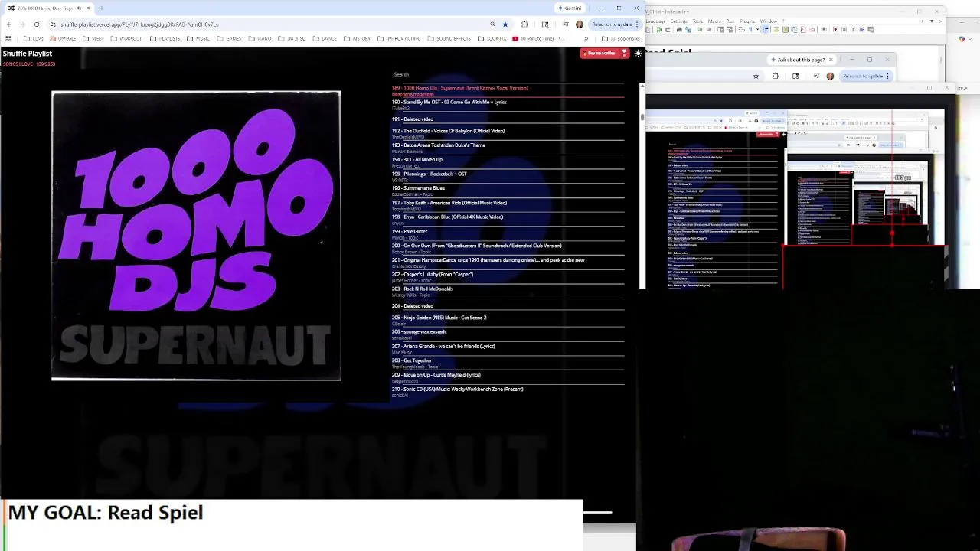
Task: Open the WORKOUT bookmark folder
Action: point(126,38)
